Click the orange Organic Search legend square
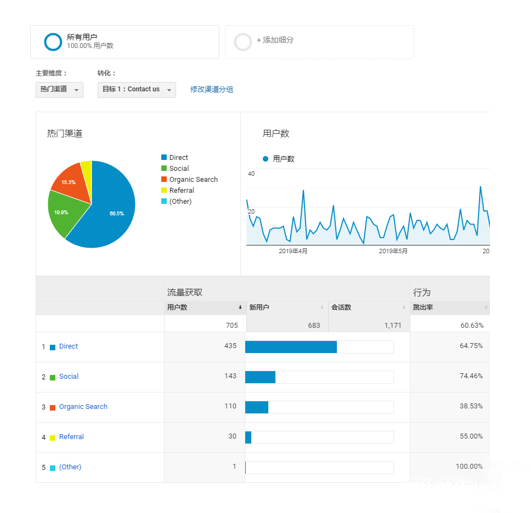The height and width of the screenshot is (513, 531). pyautogui.click(x=164, y=179)
